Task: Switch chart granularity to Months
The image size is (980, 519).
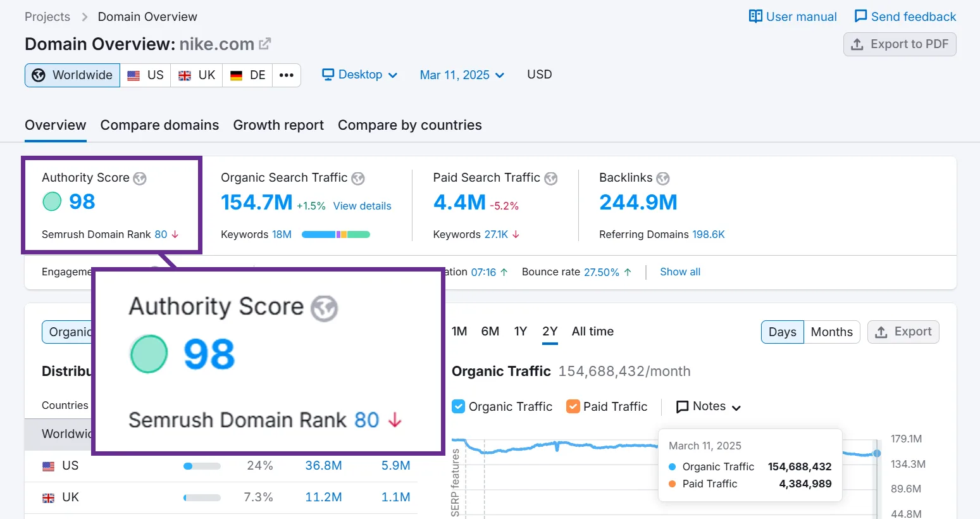Action: coord(832,332)
